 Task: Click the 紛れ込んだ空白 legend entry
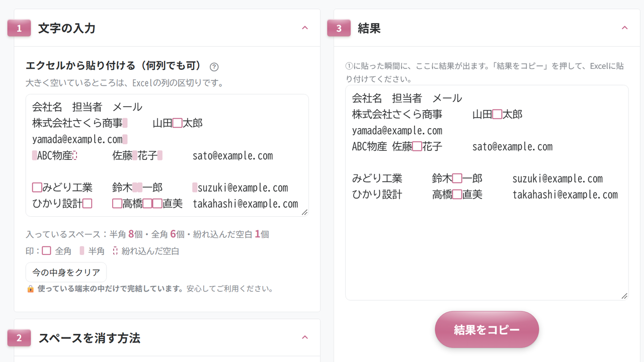coord(146,251)
